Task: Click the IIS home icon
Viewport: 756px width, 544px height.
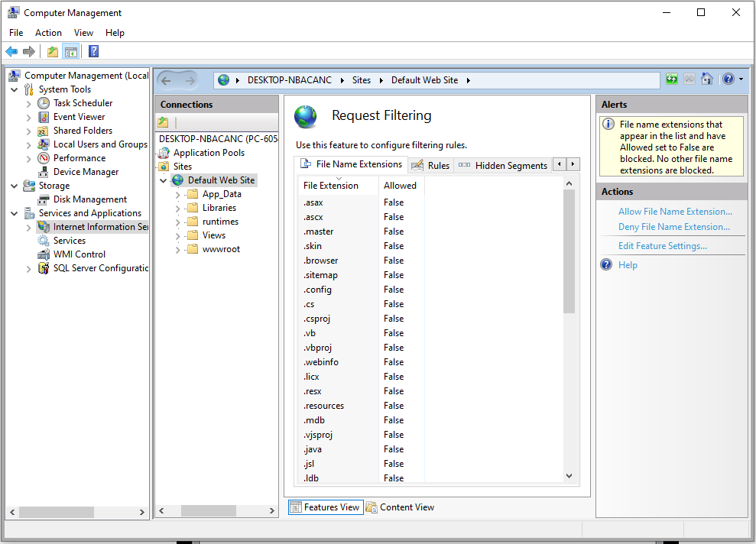Action: (x=707, y=79)
